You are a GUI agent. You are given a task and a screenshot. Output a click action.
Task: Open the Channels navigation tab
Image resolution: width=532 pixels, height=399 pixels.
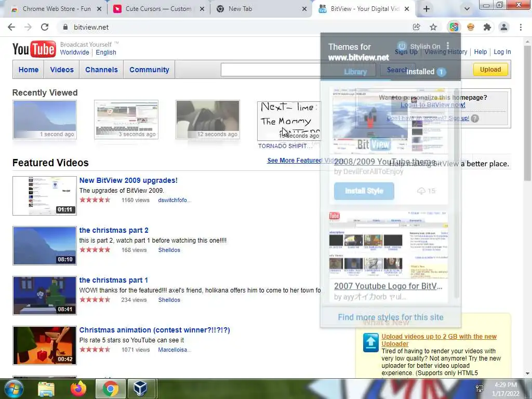pos(101,70)
